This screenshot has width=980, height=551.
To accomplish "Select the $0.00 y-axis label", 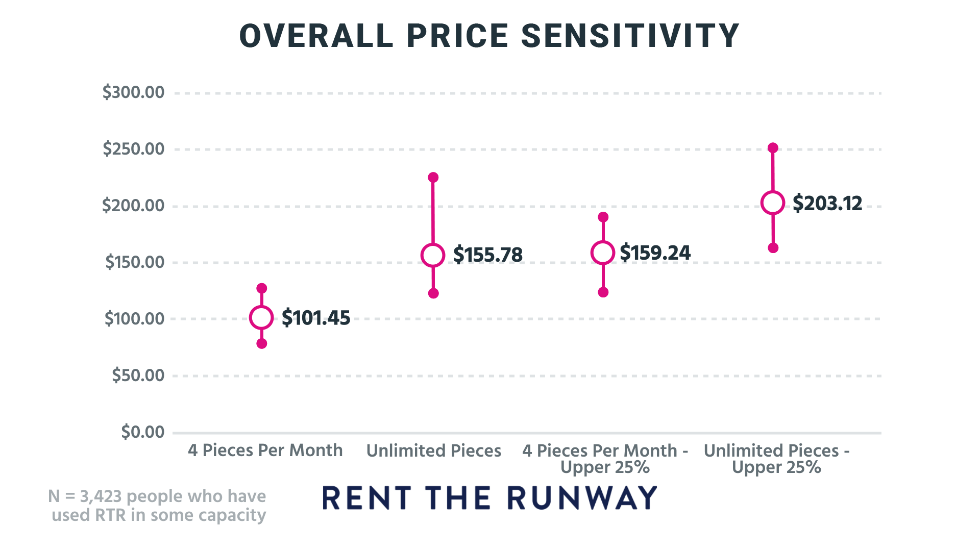I will pyautogui.click(x=143, y=432).
